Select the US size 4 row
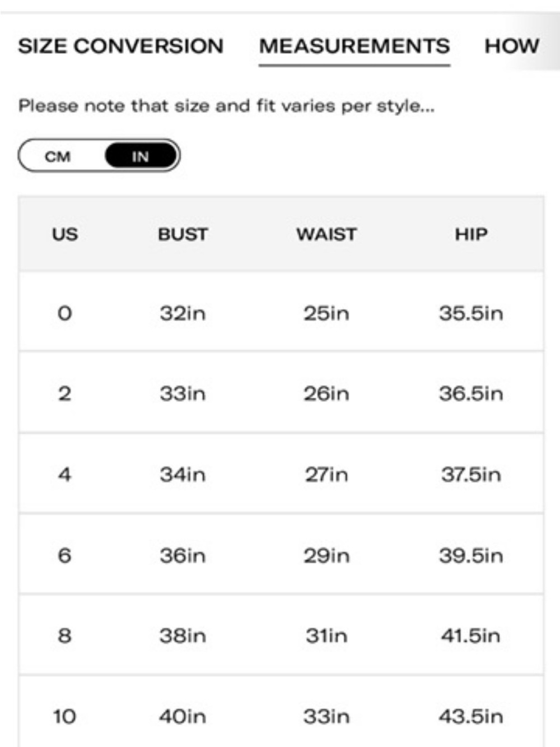 tap(281, 474)
